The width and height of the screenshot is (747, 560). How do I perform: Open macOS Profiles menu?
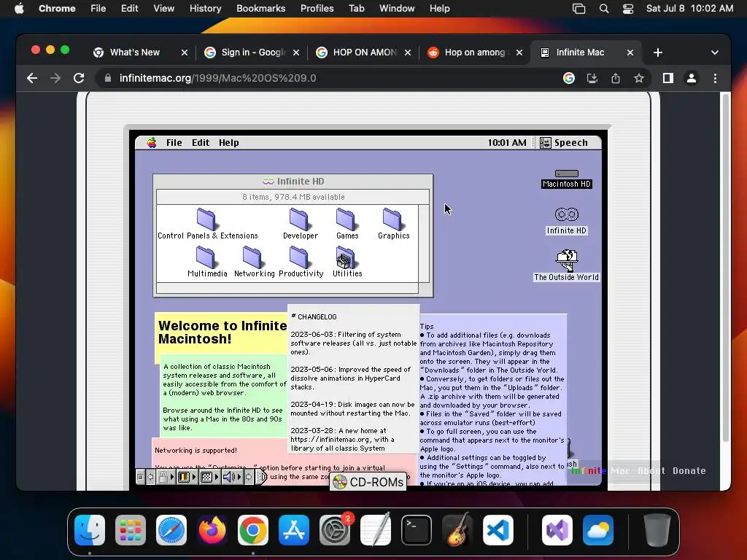317,9
